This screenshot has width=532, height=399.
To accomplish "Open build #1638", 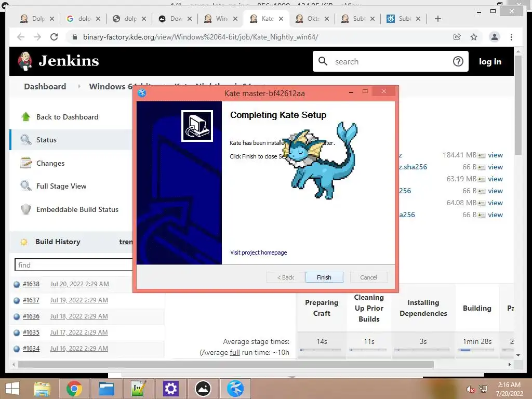I will pos(31,284).
